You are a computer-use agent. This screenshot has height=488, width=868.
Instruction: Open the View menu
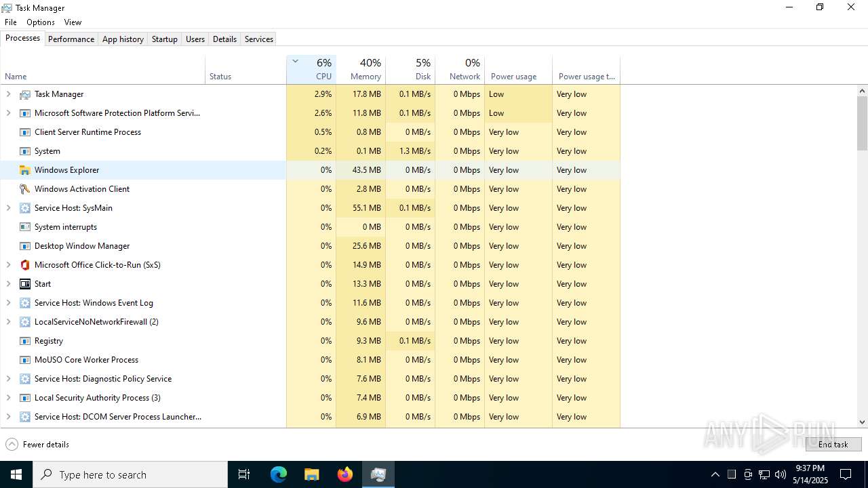pos(73,22)
